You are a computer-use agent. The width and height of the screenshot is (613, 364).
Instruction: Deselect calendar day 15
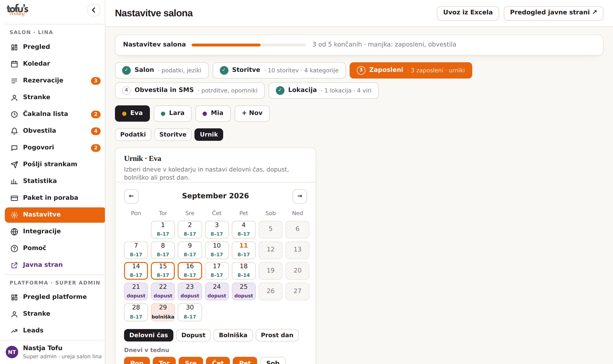[163, 271]
